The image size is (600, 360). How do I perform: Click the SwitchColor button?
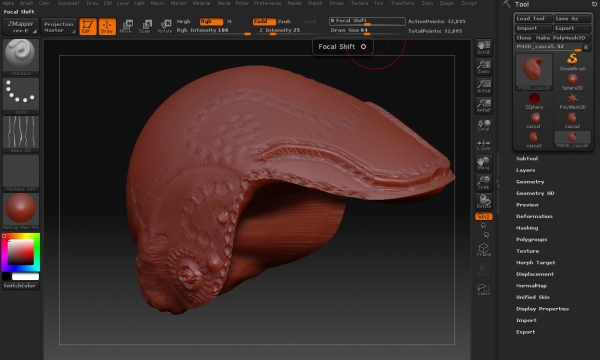(21, 286)
